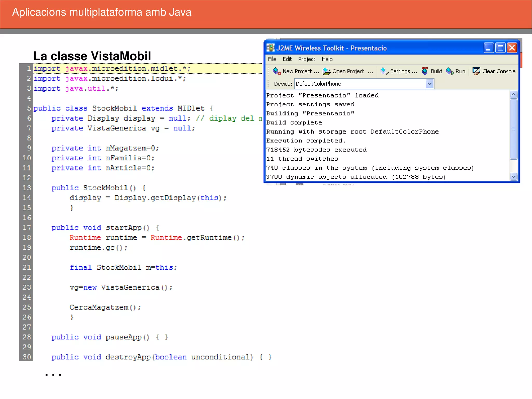Screen dimensions: 532x399
Task: Click the Open Project folder icon
Action: tap(326, 71)
